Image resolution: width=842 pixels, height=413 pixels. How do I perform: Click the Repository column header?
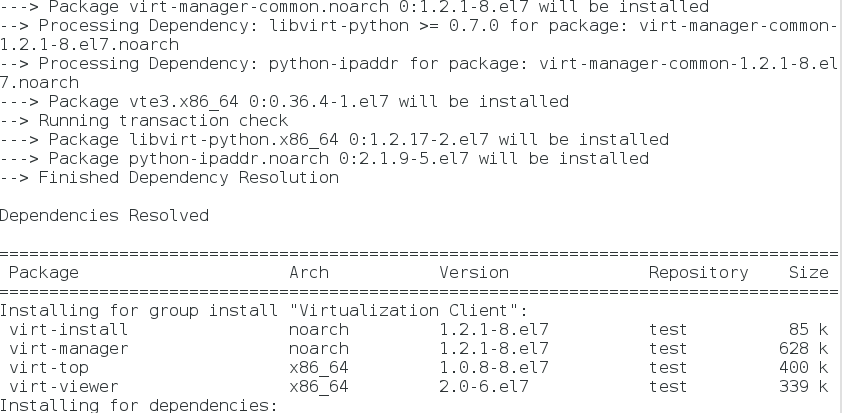[x=698, y=273]
